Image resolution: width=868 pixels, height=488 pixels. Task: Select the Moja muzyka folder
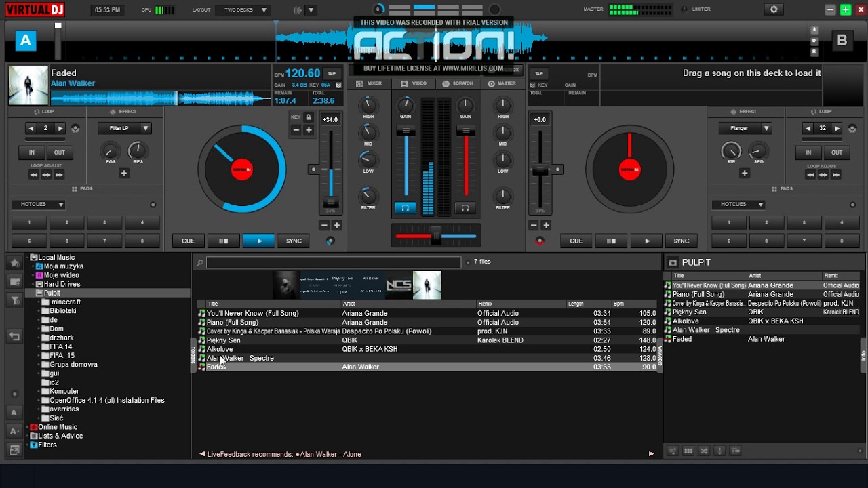[x=64, y=266]
